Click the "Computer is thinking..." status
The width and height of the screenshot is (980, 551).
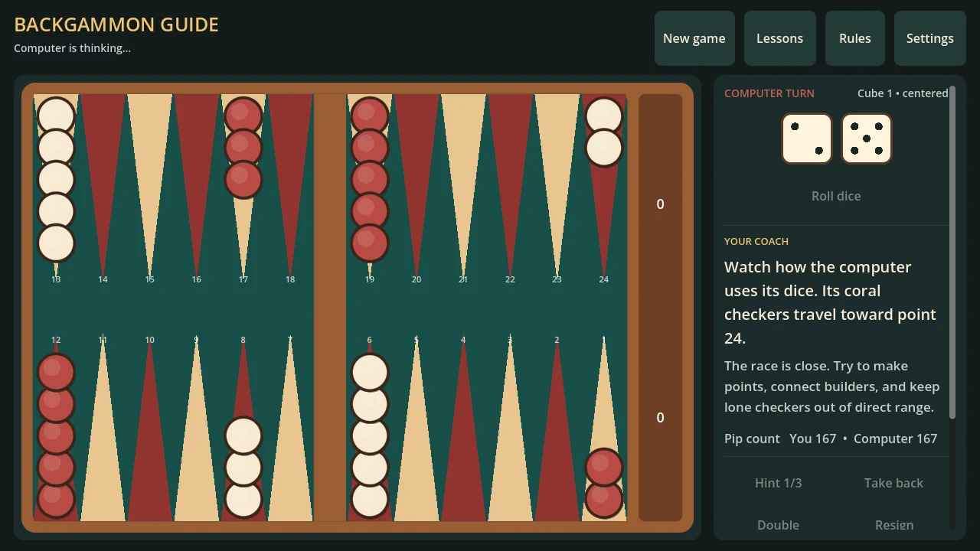point(72,48)
